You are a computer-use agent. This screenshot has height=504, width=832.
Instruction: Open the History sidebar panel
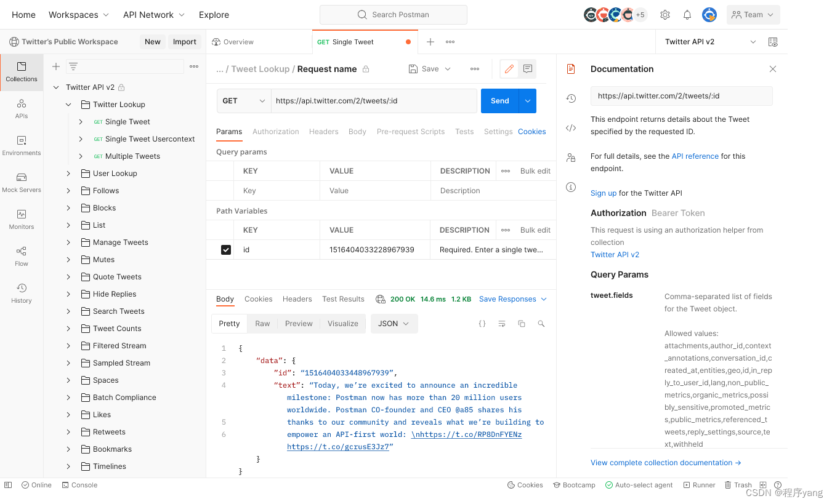[x=22, y=294]
